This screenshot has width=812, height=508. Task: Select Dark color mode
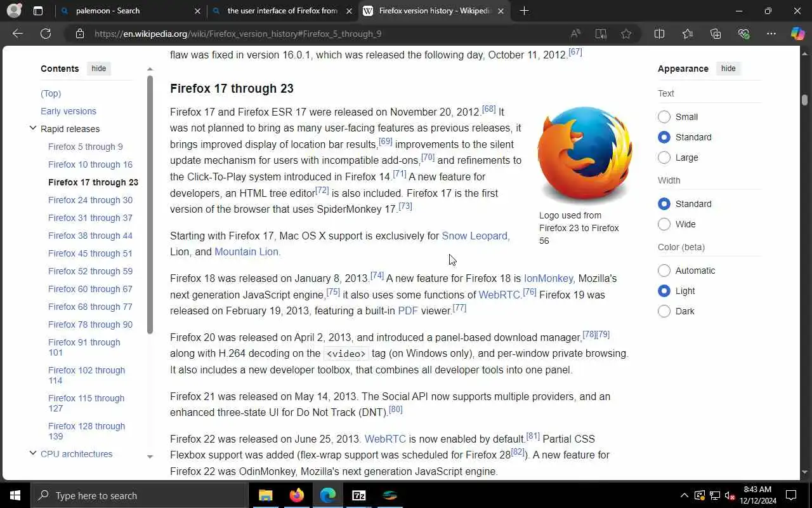tap(664, 311)
